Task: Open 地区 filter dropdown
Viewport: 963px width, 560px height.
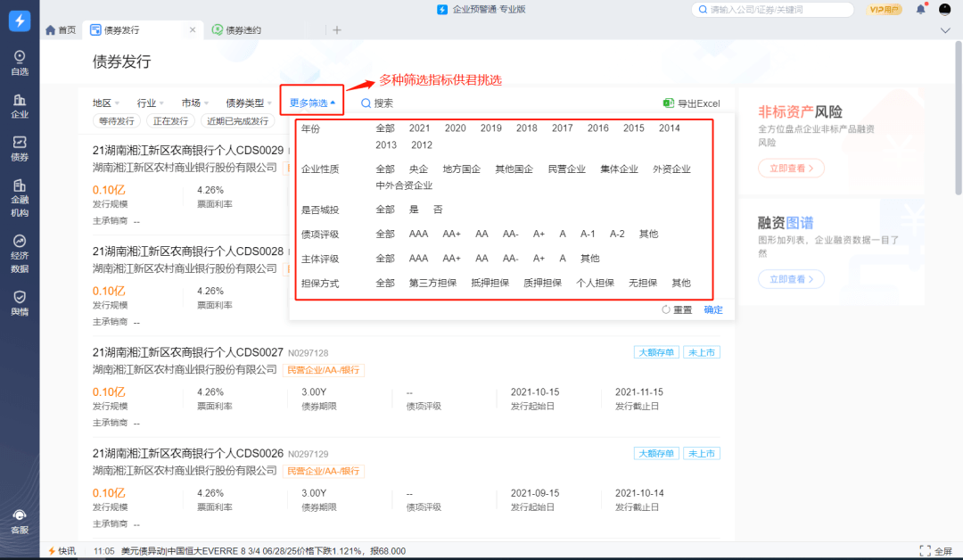Action: coord(105,103)
